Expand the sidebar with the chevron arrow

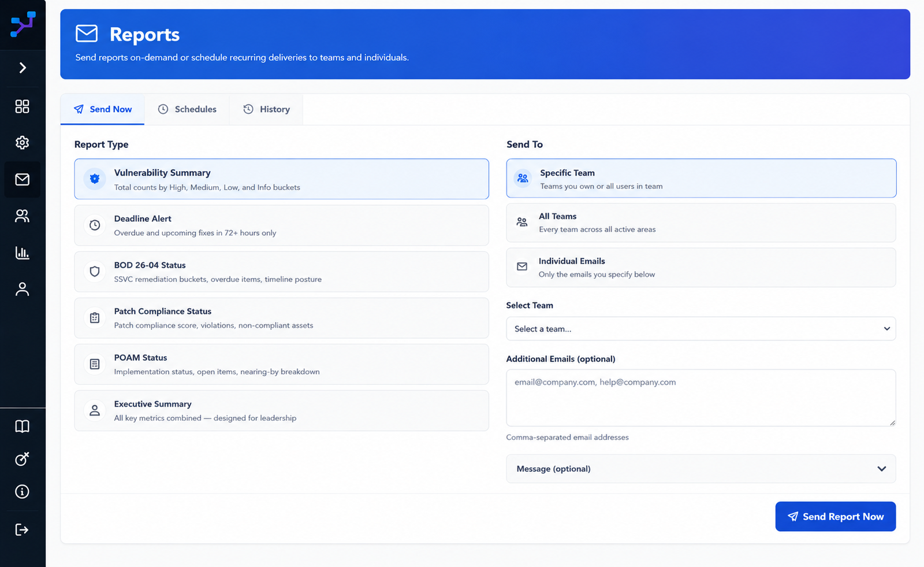(23, 68)
